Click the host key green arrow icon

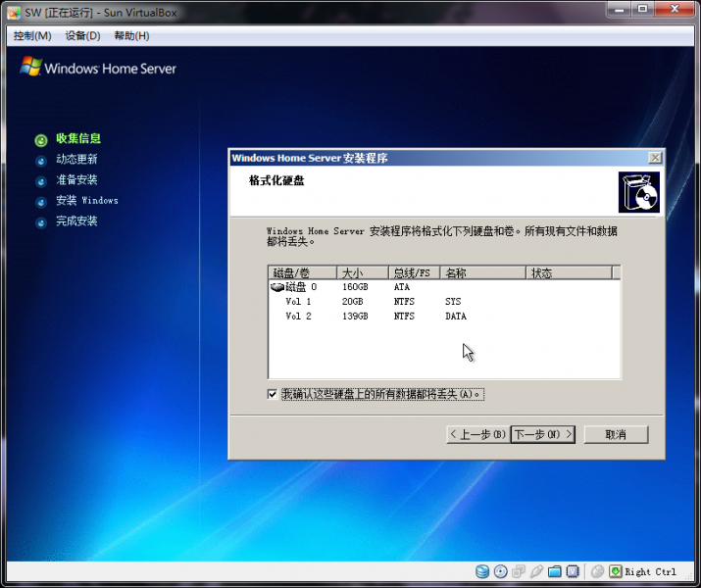pyautogui.click(x=616, y=571)
